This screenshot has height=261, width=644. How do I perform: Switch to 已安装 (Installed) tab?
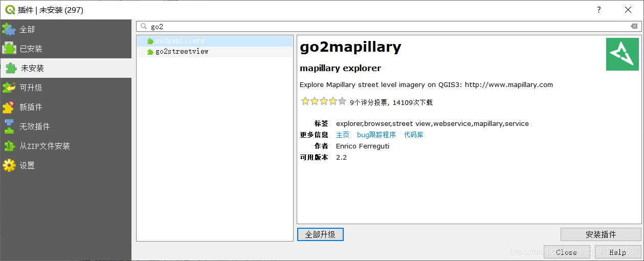65,49
